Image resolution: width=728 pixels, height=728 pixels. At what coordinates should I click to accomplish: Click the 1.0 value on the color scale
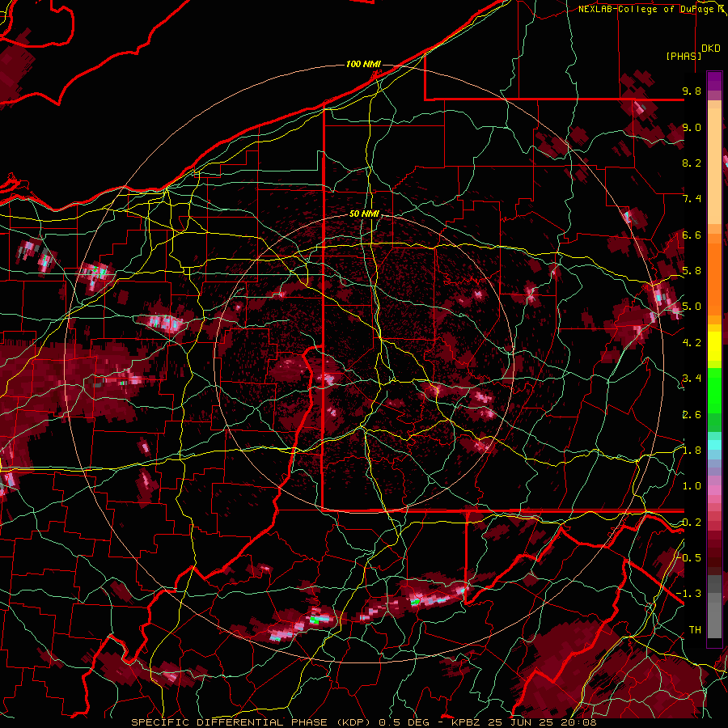click(692, 486)
